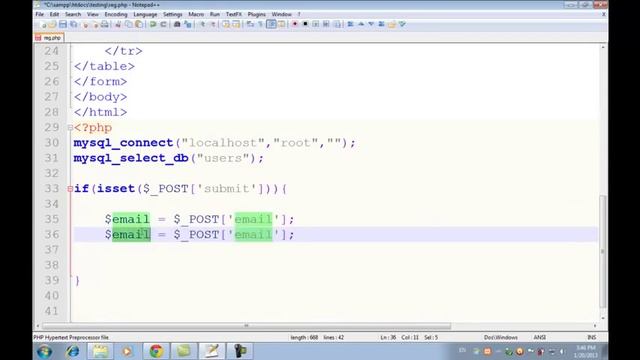Open the Language menu
Image resolution: width=640 pixels, height=360 pixels.
(x=145, y=14)
